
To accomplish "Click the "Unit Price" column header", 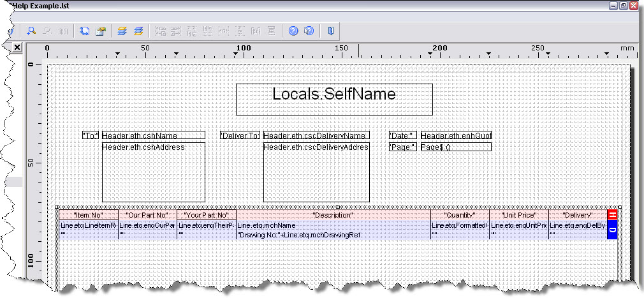I will point(519,215).
